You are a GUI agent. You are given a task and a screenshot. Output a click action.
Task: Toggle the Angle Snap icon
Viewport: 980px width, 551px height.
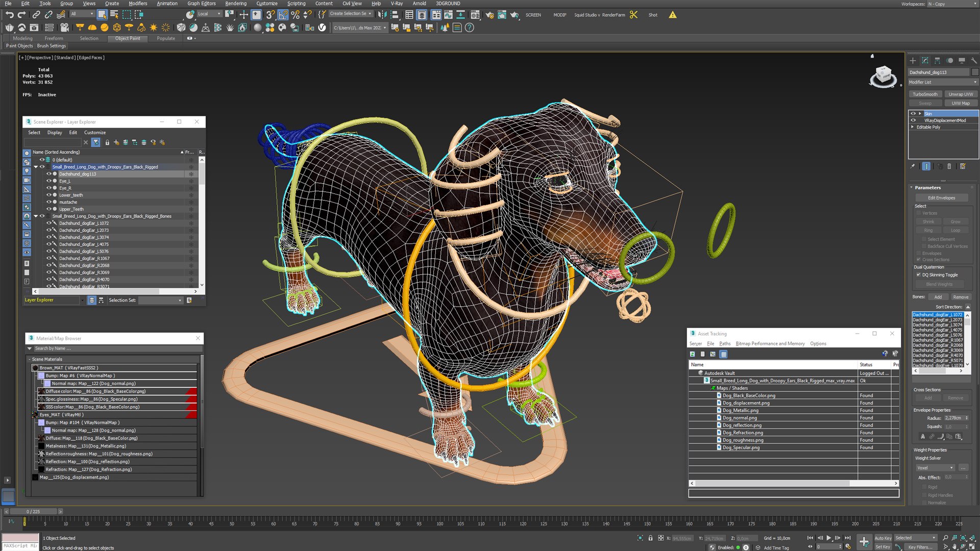pos(283,15)
